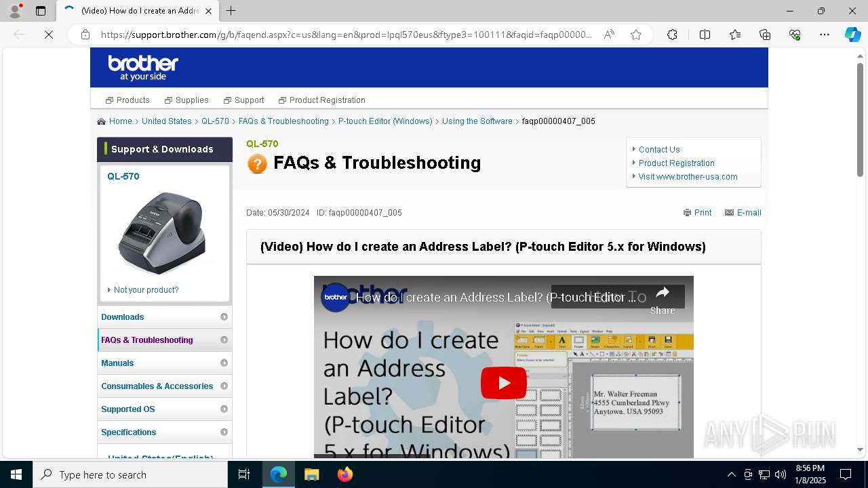Open FAQs & Troubleshooting breadcrumb

click(x=283, y=121)
